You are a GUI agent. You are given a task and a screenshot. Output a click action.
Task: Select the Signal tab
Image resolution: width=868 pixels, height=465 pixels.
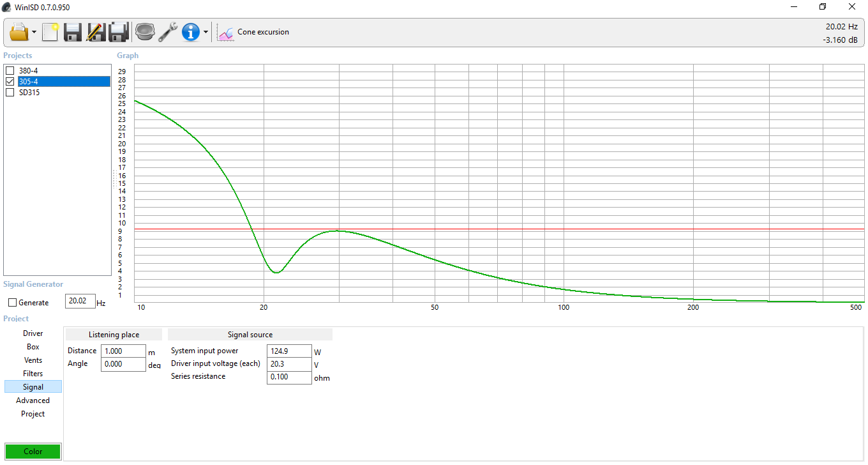(x=33, y=387)
